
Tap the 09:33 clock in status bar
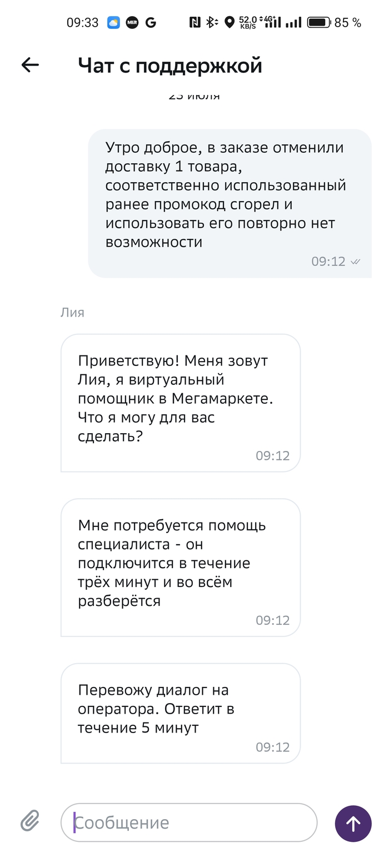(x=82, y=23)
